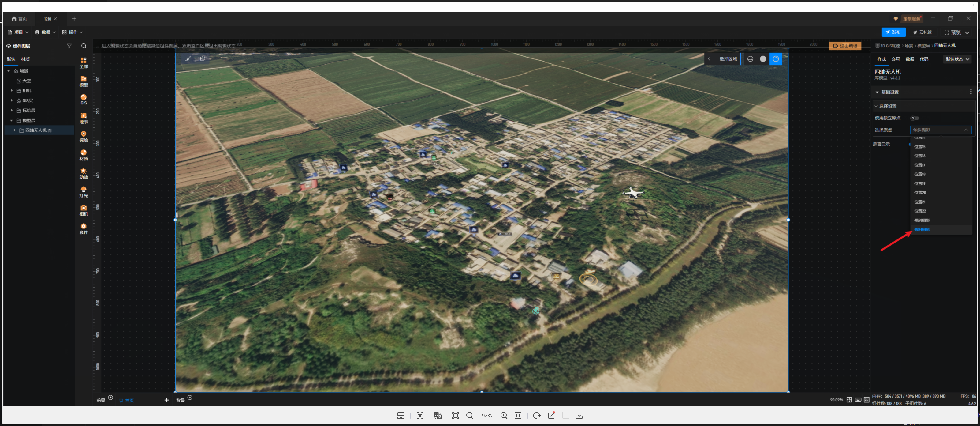The height and width of the screenshot is (426, 980).
Task: Open the 默认状态 state dropdown
Action: pyautogui.click(x=957, y=59)
